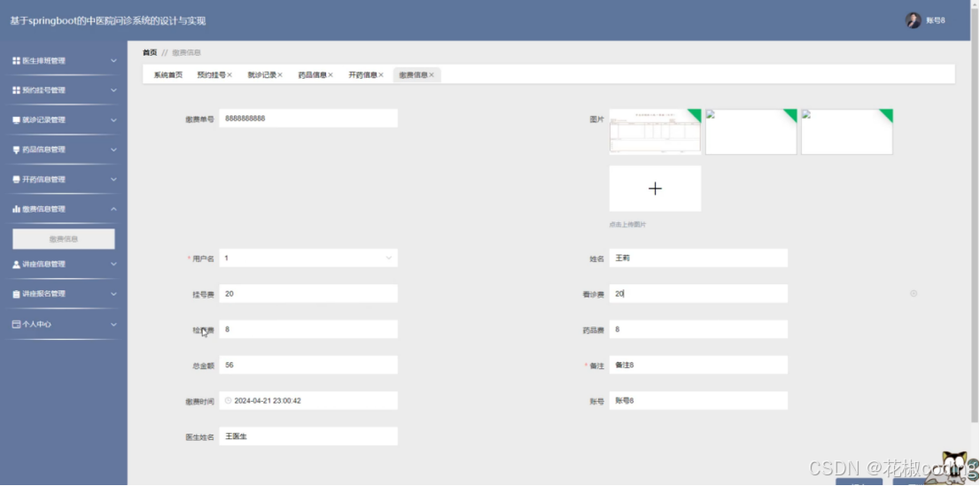Click the 缴费信息管理 bar chart icon
Viewport: 980px width, 486px height.
[16, 209]
